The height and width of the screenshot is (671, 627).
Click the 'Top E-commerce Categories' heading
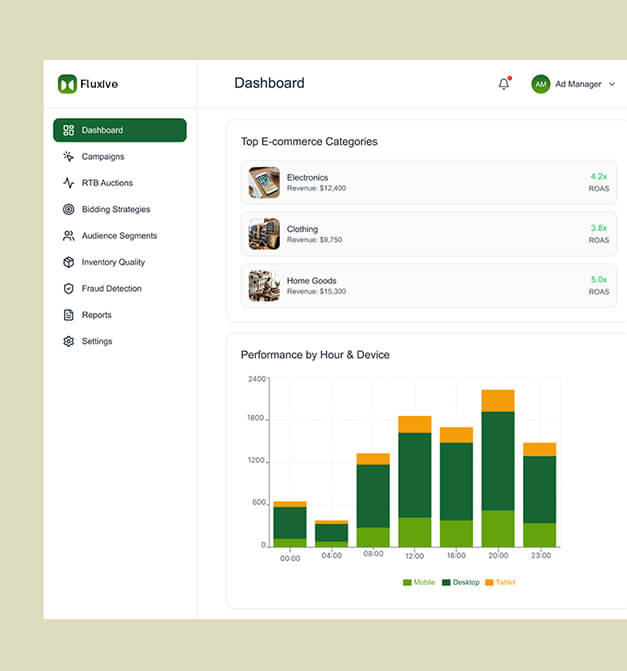(309, 142)
